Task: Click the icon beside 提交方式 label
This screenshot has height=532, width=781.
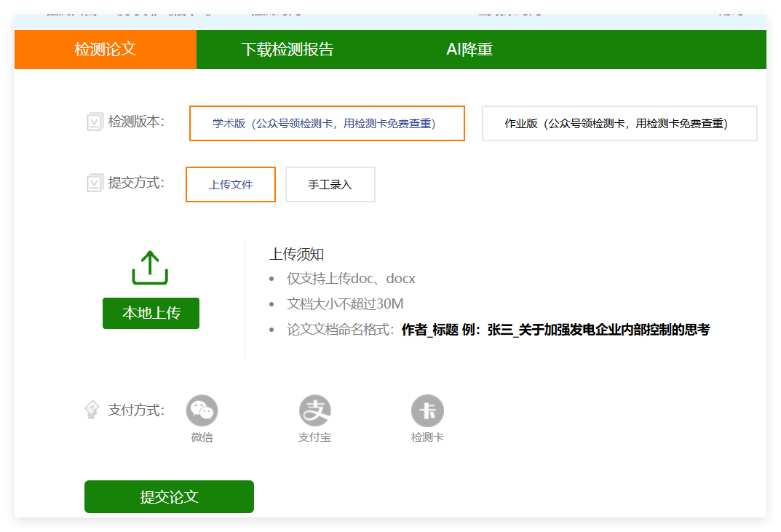Action: (95, 183)
